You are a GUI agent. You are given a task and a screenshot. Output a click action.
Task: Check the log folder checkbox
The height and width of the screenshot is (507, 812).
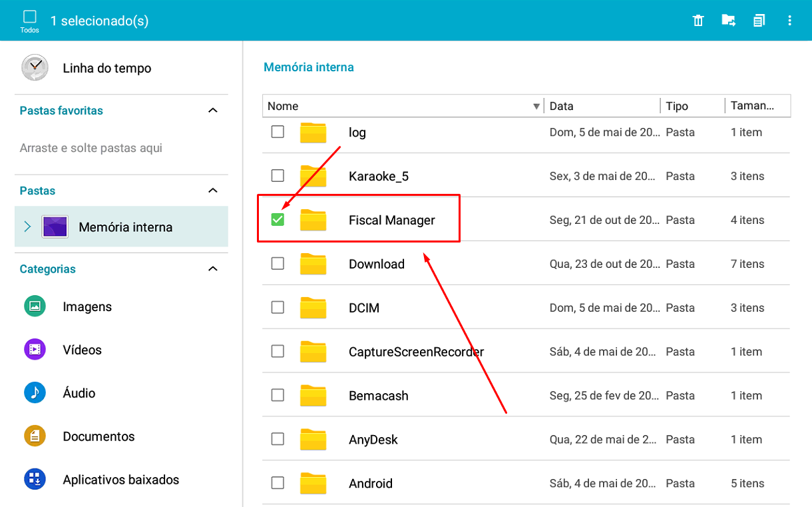click(278, 132)
